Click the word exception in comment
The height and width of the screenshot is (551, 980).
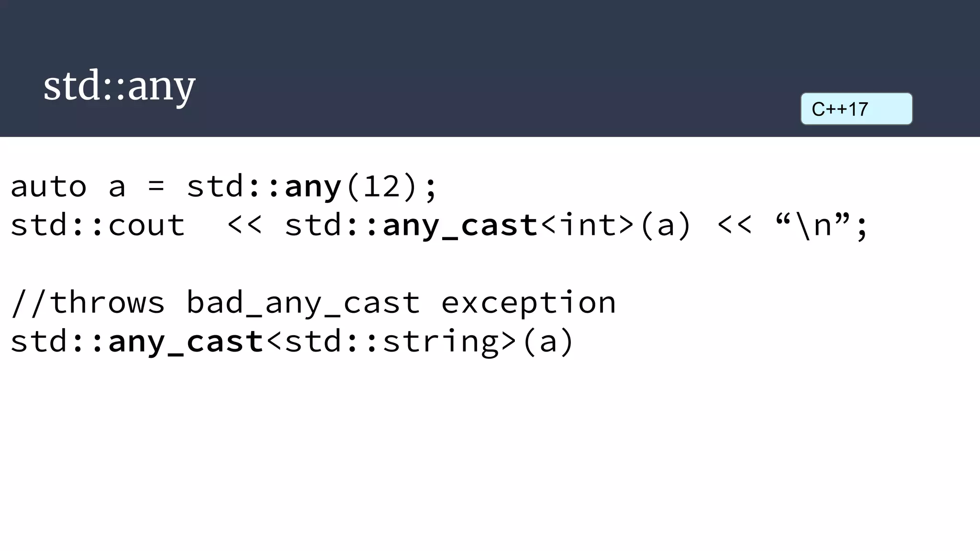point(528,303)
